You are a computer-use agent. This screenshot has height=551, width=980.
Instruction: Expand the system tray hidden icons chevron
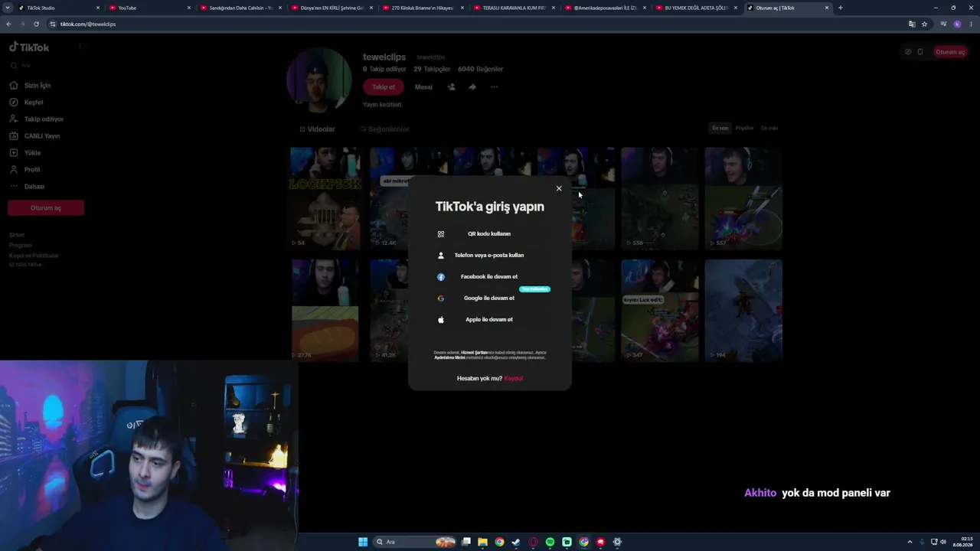[x=910, y=542]
